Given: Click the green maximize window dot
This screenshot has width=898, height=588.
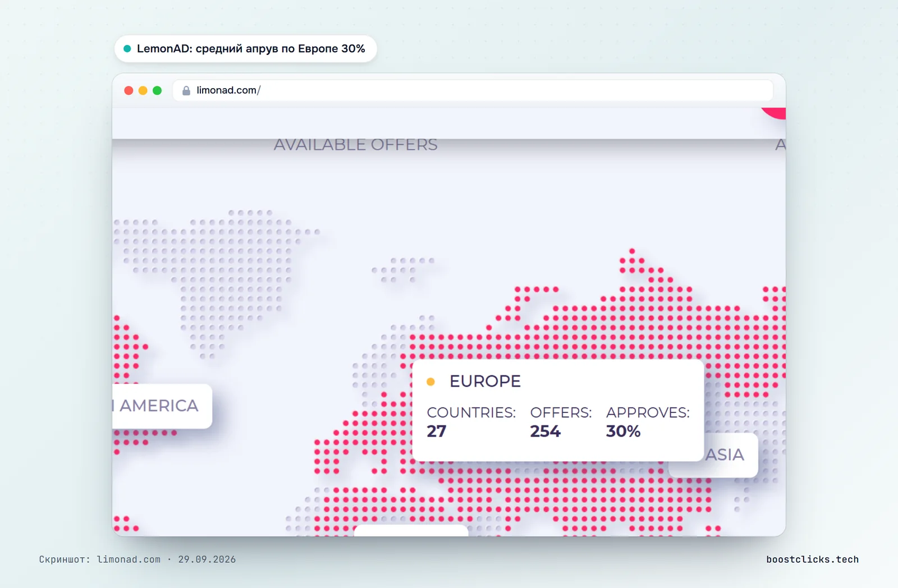Looking at the screenshot, I should click(157, 90).
